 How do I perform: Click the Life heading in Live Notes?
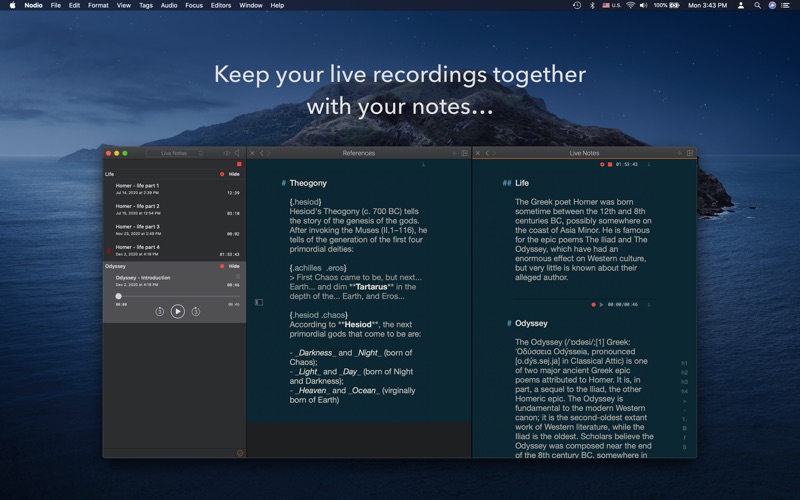[x=521, y=183]
